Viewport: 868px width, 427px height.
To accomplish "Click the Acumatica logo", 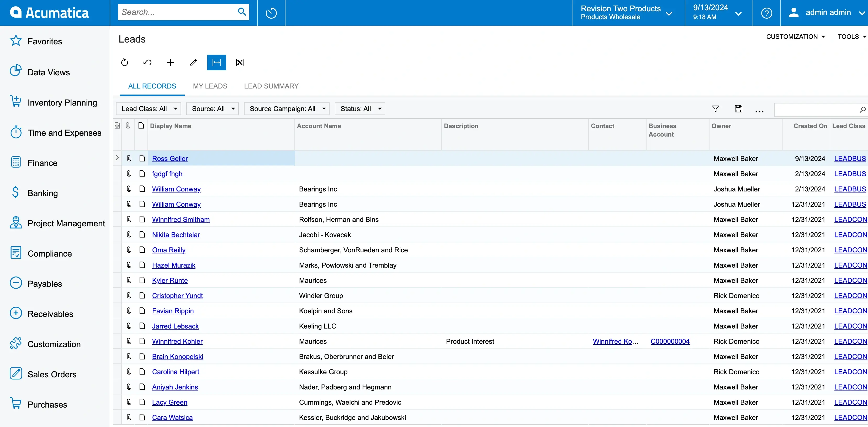I will (49, 13).
